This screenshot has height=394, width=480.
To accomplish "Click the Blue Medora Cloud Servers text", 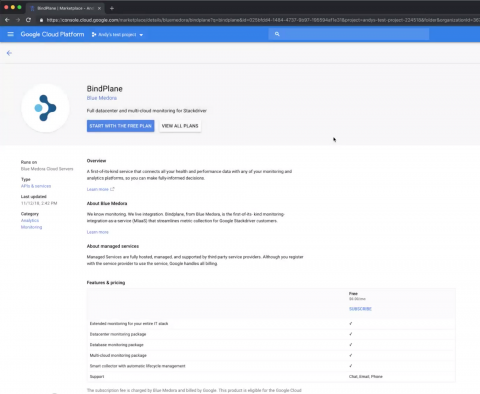I will click(x=47, y=169).
